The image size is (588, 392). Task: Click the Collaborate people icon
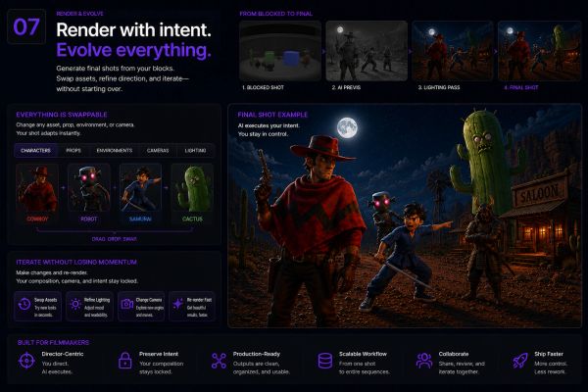[x=424, y=361]
